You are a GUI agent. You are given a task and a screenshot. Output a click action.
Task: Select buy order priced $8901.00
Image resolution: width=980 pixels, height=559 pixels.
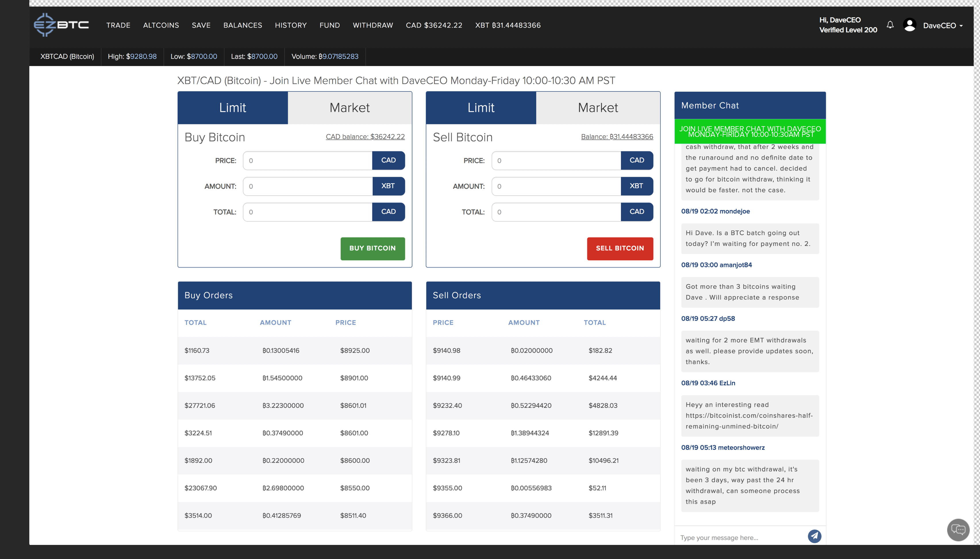click(x=295, y=378)
